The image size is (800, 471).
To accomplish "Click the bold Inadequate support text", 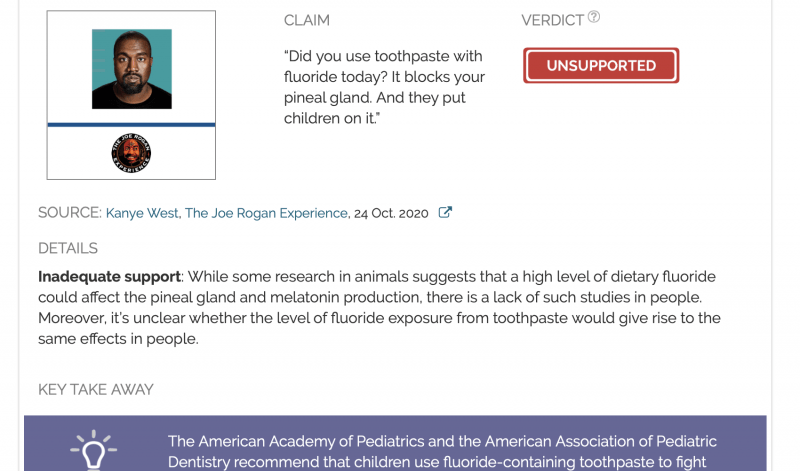I will coord(109,277).
